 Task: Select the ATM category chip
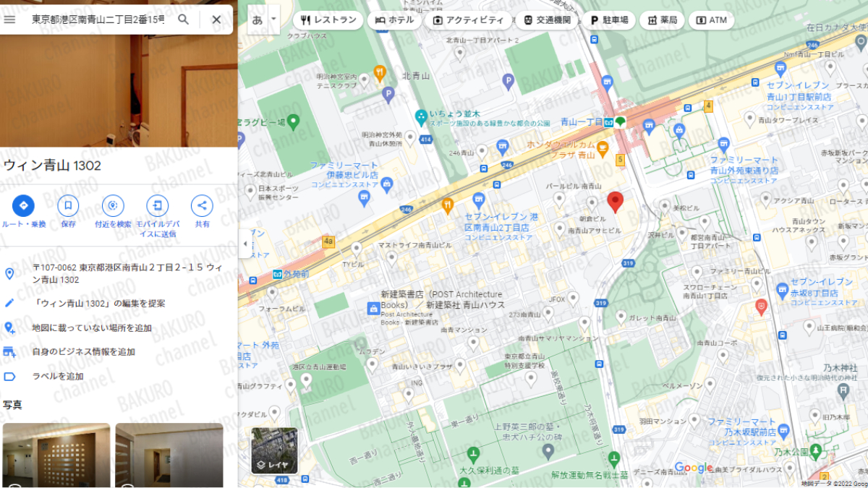pyautogui.click(x=711, y=20)
